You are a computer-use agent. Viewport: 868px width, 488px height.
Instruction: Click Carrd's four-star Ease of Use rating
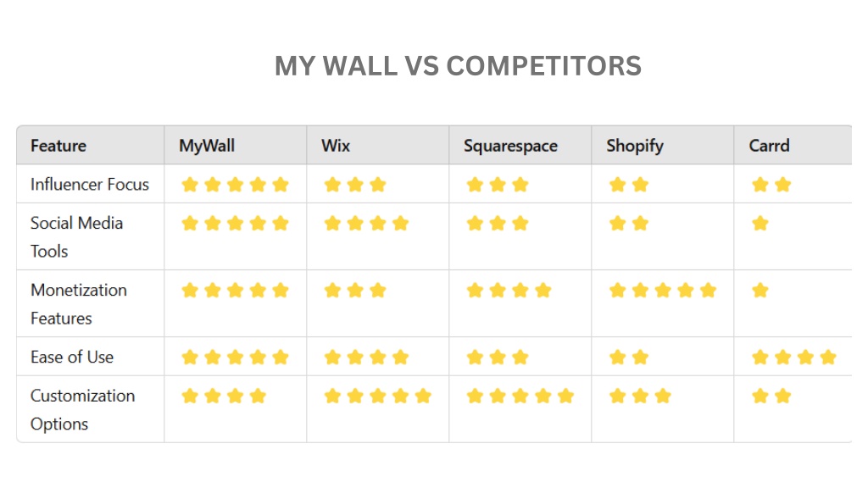[793, 358]
